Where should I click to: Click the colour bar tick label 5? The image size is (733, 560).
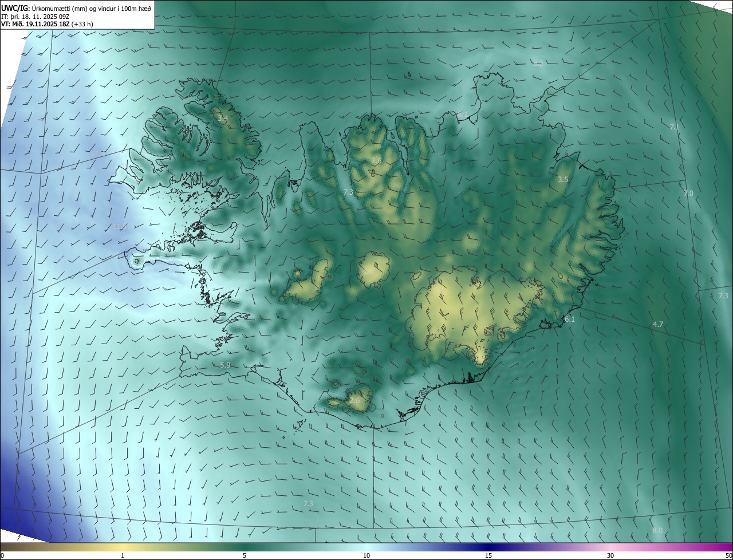click(245, 555)
